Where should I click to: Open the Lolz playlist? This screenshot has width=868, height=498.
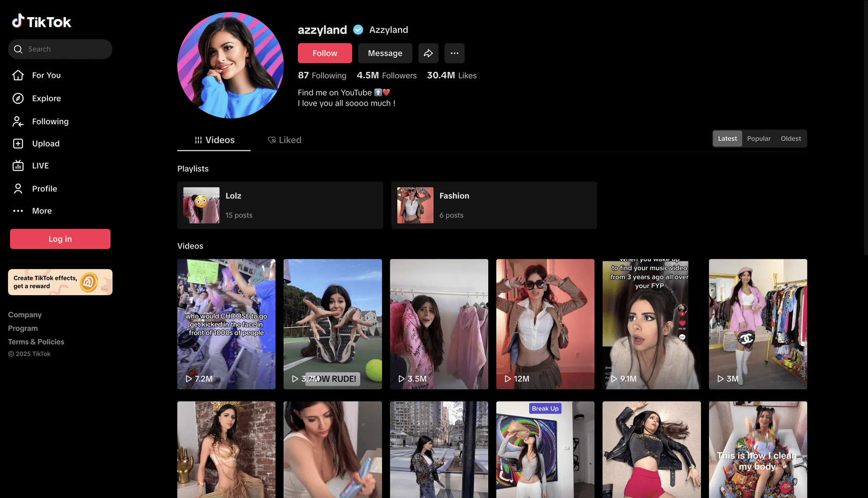click(x=280, y=205)
